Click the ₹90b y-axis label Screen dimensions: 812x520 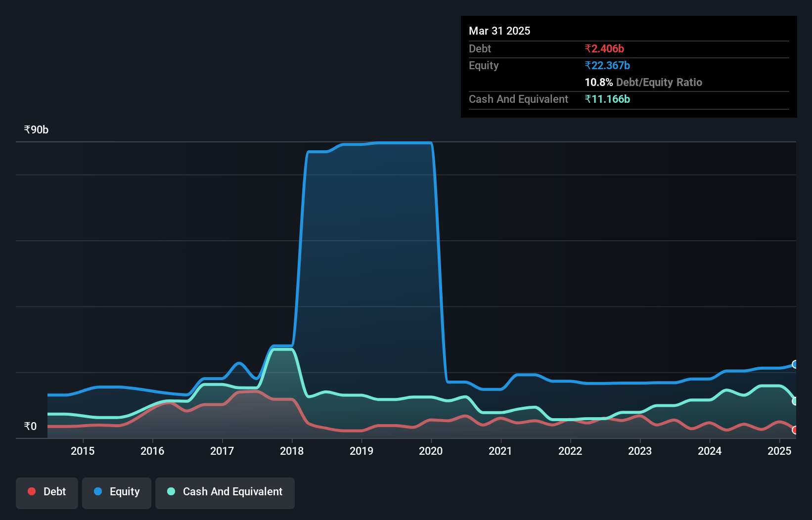click(36, 130)
